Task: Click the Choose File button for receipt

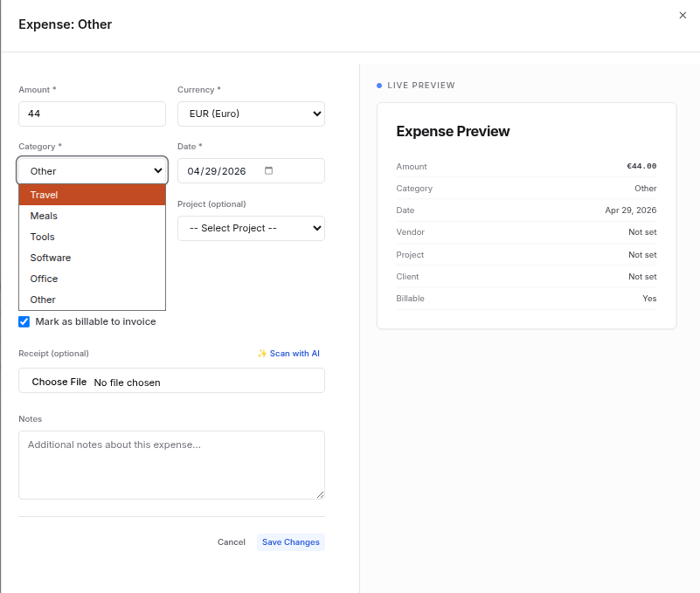Action: pos(59,382)
